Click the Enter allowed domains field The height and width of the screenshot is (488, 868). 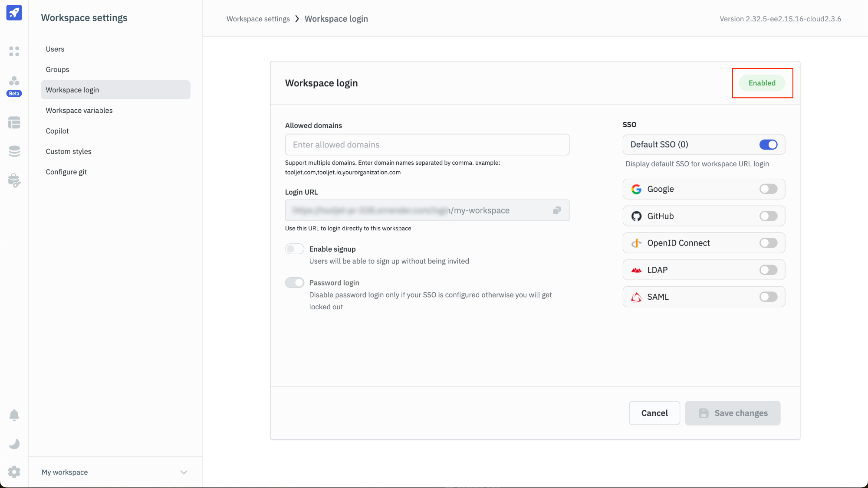427,145
